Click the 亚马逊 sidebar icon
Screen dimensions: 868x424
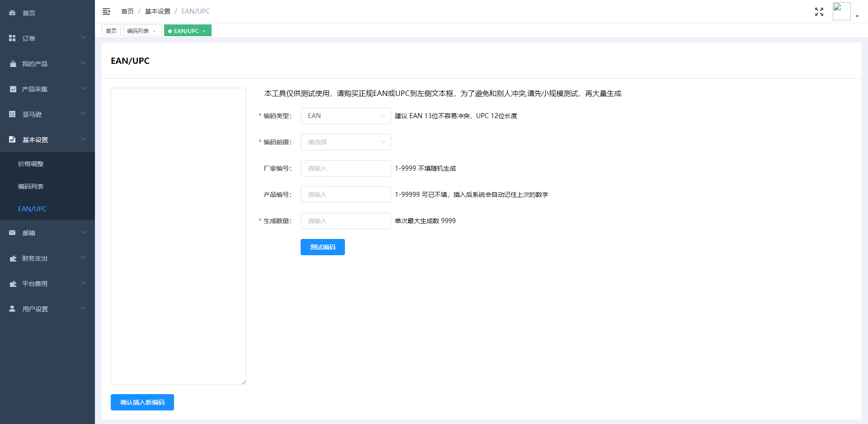pos(12,114)
